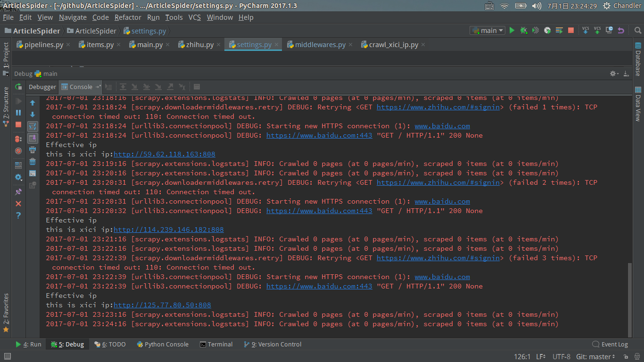644x362 pixels.
Task: Show local history clock icon
Action: [x=609, y=30]
